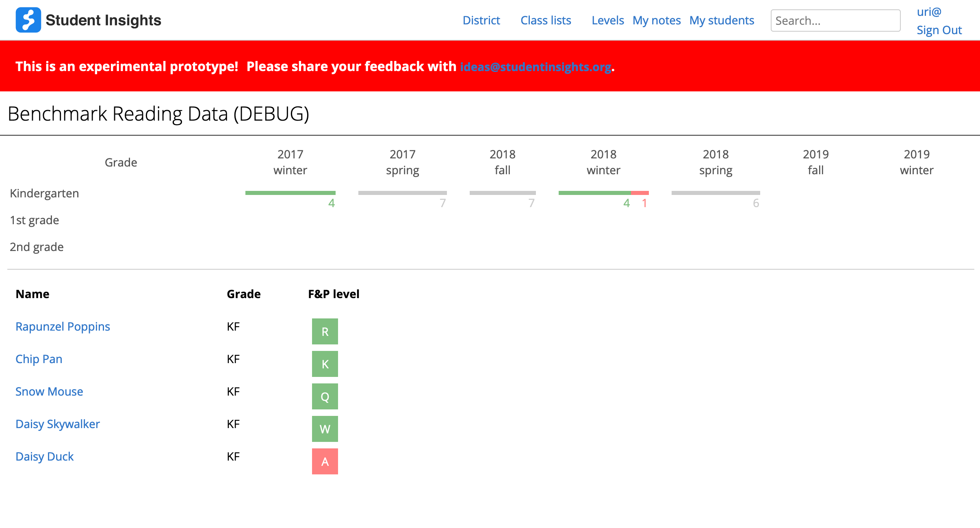Open the Levels page

coord(607,20)
